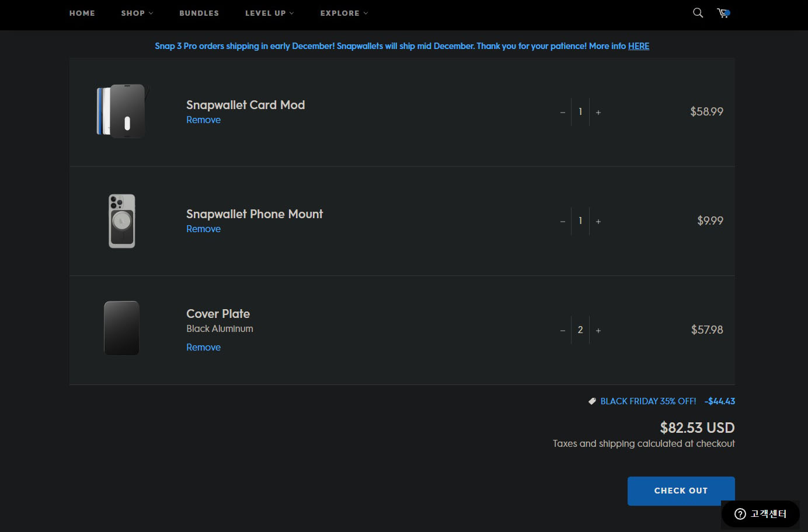This screenshot has width=808, height=532.
Task: Click BLACK FRIDAY 35% OFF! text
Action: 648,401
